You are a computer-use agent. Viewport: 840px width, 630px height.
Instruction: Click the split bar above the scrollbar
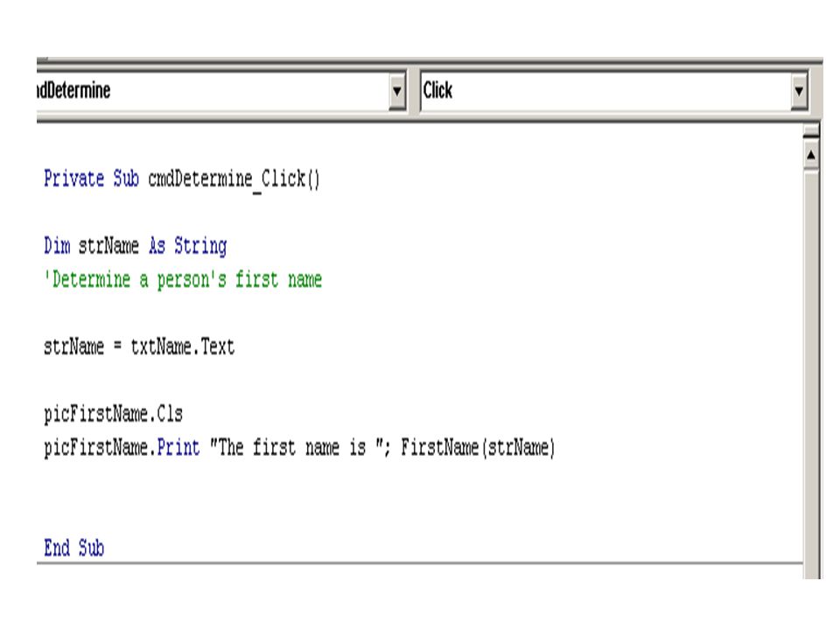[x=811, y=130]
